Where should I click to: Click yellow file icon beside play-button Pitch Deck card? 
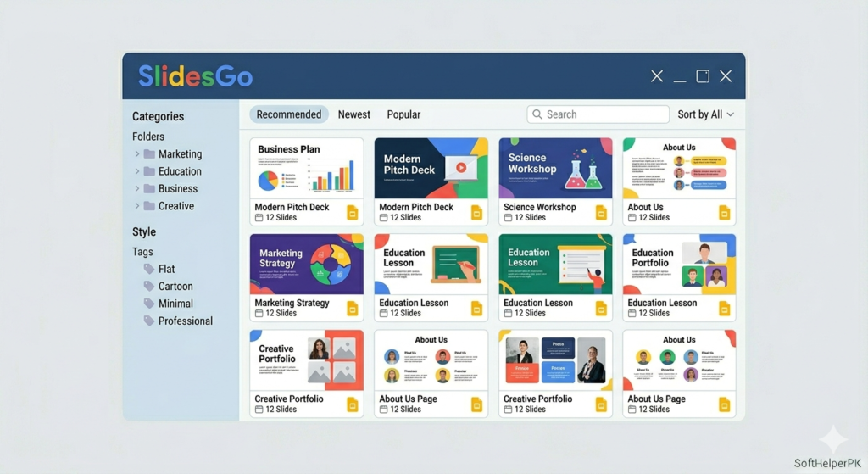(x=476, y=212)
